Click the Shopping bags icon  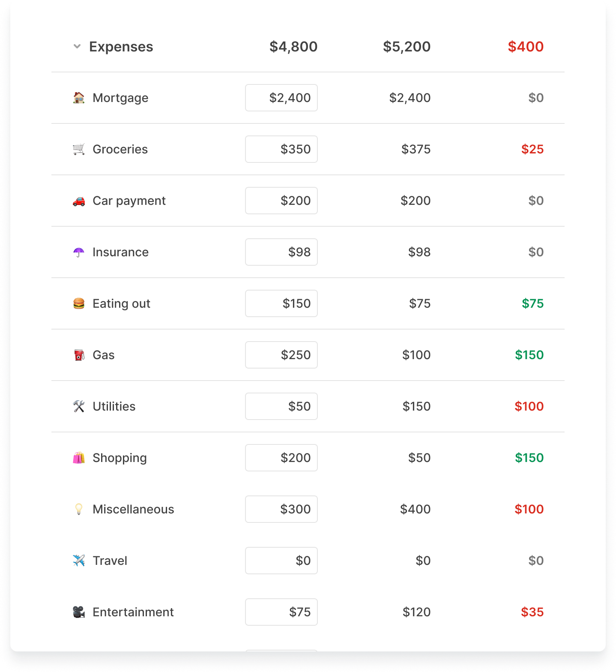point(79,458)
